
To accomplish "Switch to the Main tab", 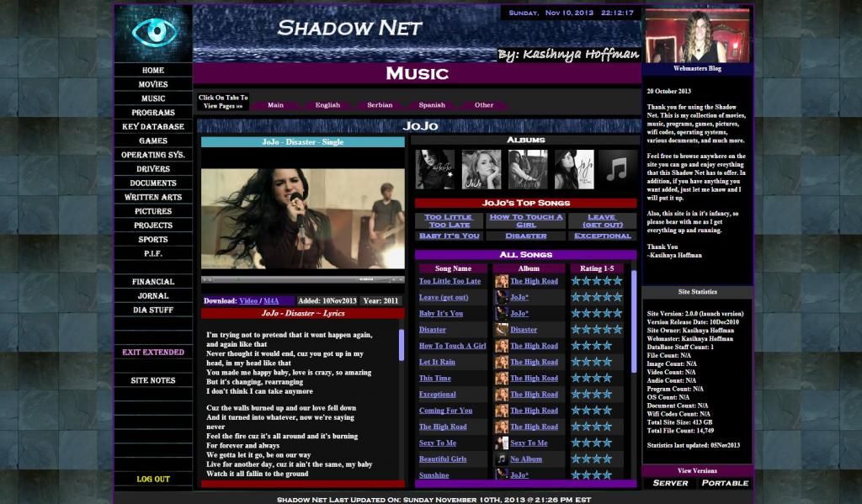I will 275,105.
